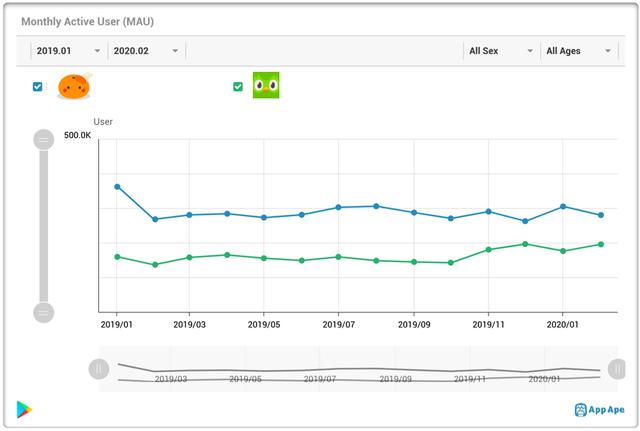640x431 pixels.
Task: Expand the All Ages filter dropdown
Action: [x=578, y=51]
